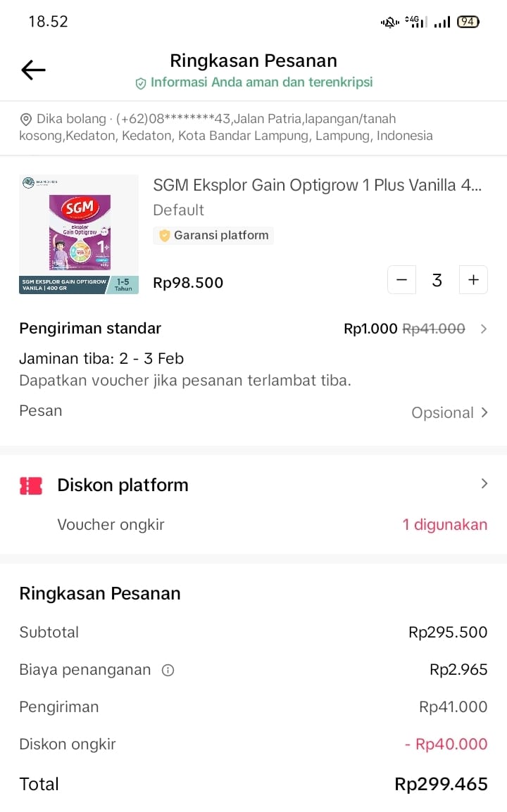
Task: Tap the Default variant label
Action: (x=179, y=210)
